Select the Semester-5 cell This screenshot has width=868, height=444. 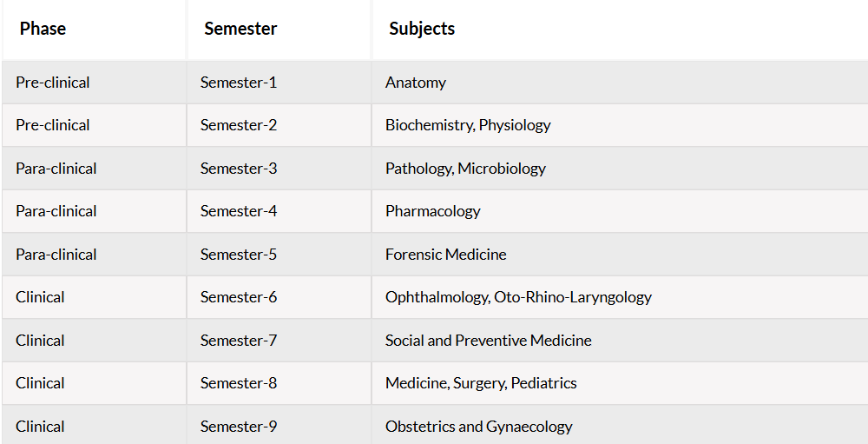(279, 254)
